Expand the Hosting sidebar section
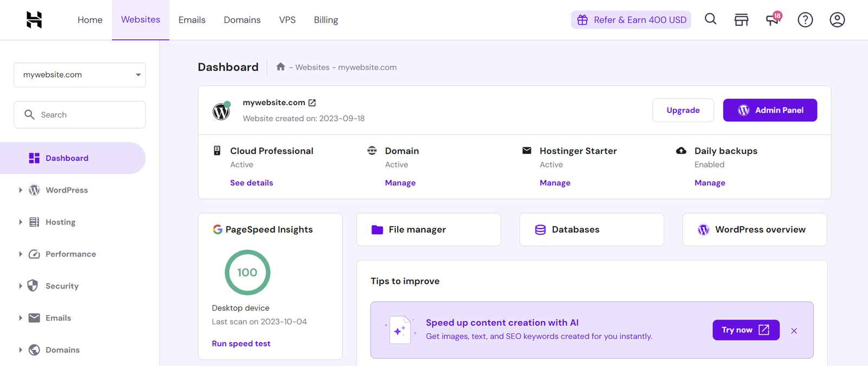The width and height of the screenshot is (868, 366). (x=21, y=222)
